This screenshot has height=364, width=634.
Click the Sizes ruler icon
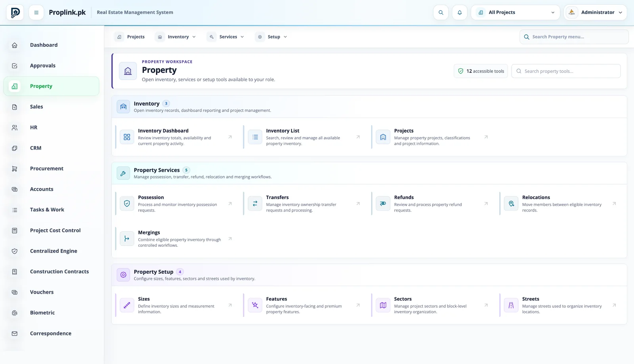[x=127, y=305]
